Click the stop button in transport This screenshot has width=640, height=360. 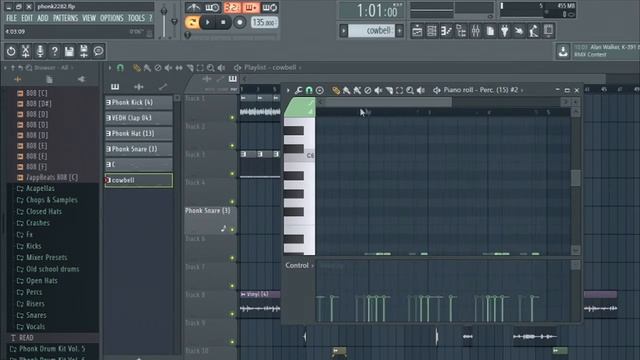coord(223,22)
